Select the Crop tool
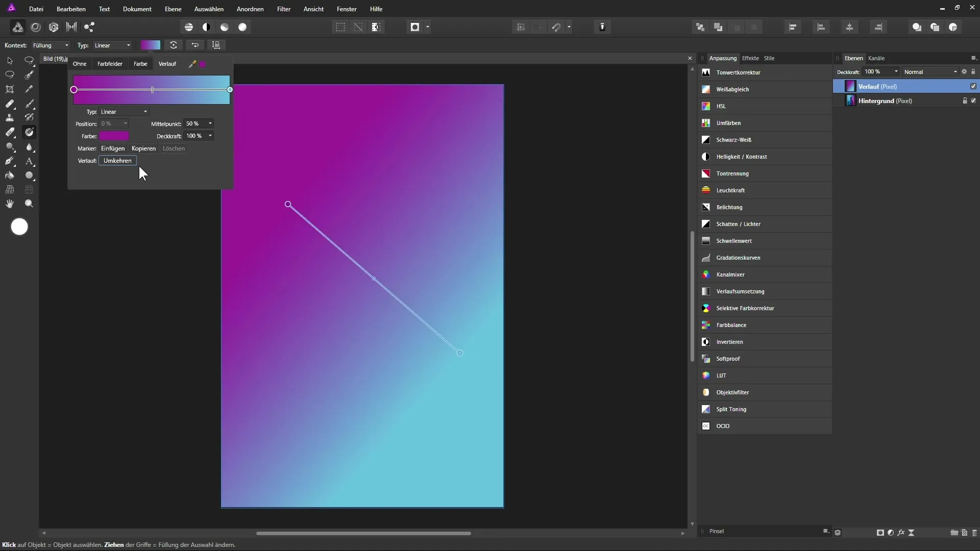980x551 pixels. point(10,89)
